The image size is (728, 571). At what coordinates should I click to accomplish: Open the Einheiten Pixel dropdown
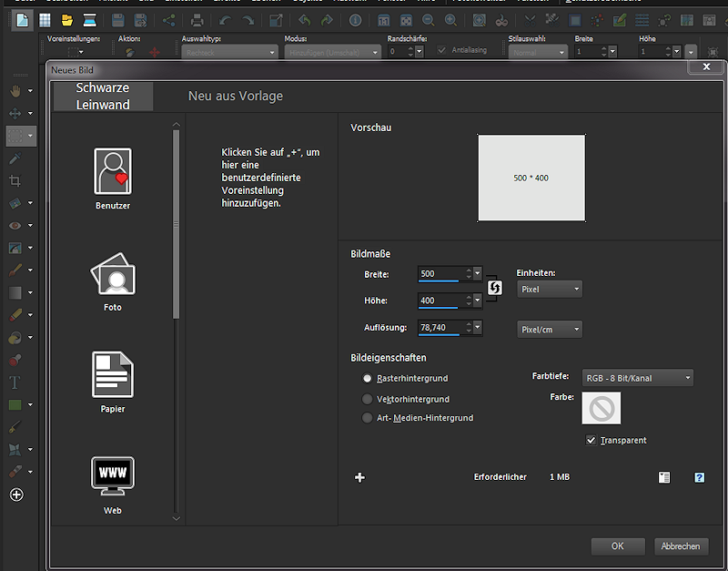click(x=550, y=289)
